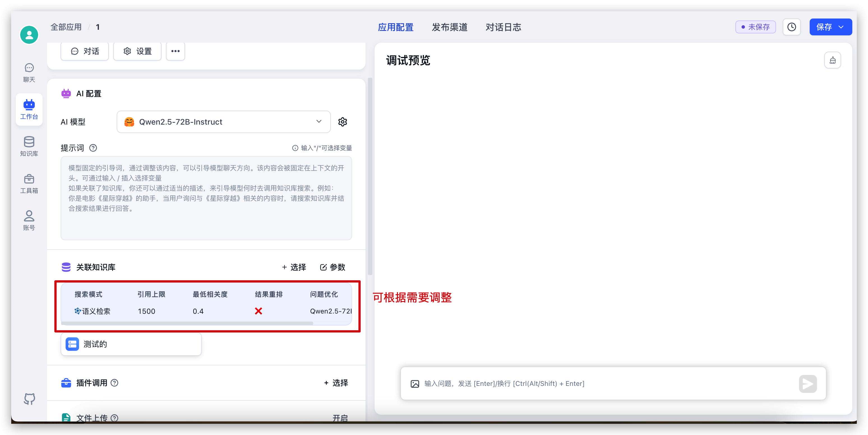Clear chat with the broom icon
Screen dimensions: 868x435
pyautogui.click(x=832, y=60)
